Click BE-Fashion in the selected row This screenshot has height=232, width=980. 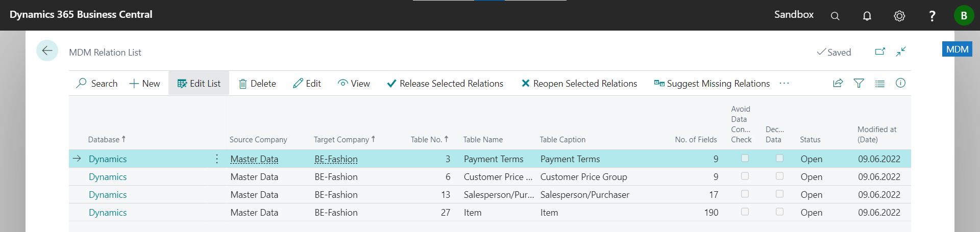(x=336, y=159)
